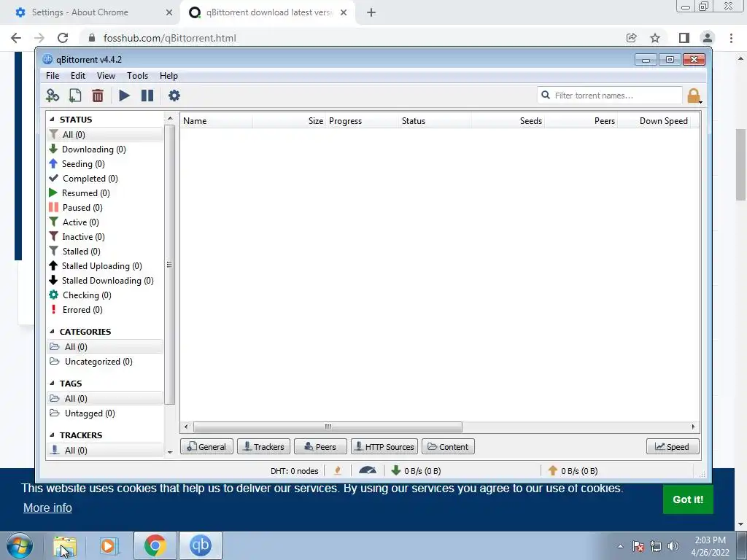This screenshot has height=560, width=747.
Task: Click the Action Center flag tray icon
Action: [x=638, y=546]
